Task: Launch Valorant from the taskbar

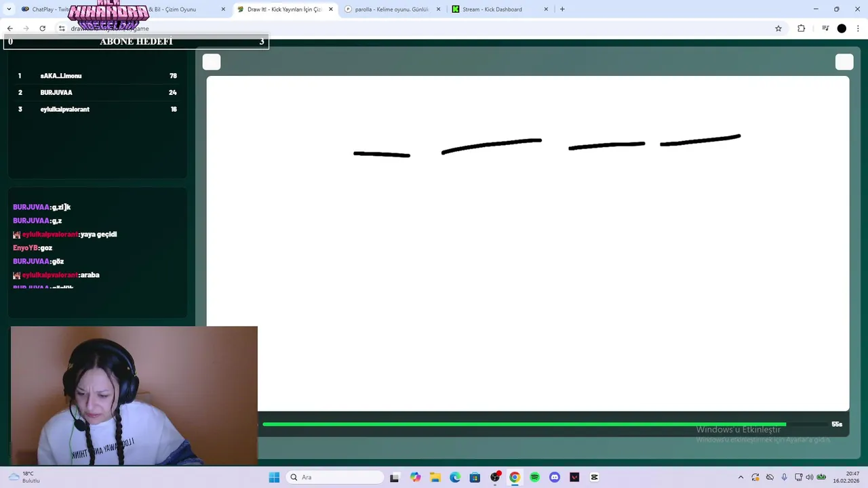Action: (x=574, y=477)
